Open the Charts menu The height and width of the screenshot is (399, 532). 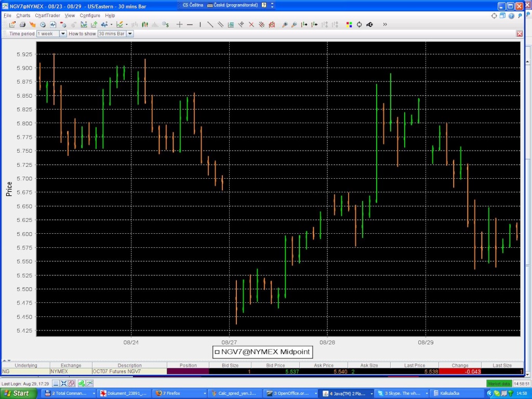tap(23, 16)
